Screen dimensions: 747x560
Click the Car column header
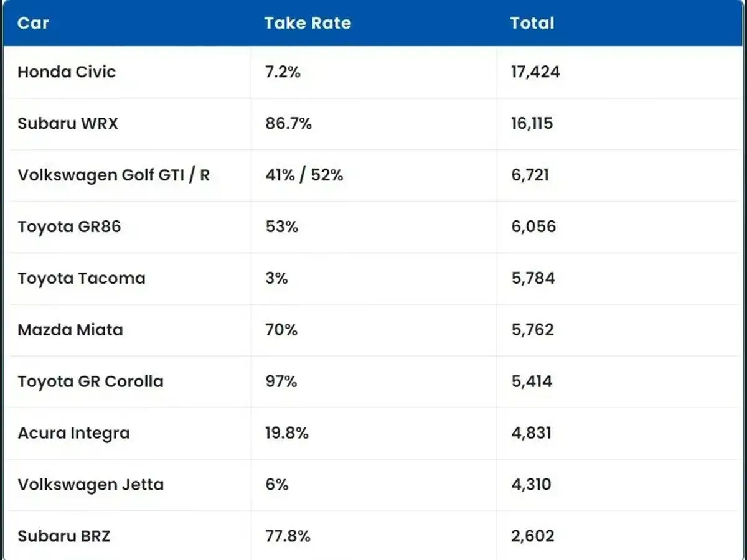[x=33, y=23]
